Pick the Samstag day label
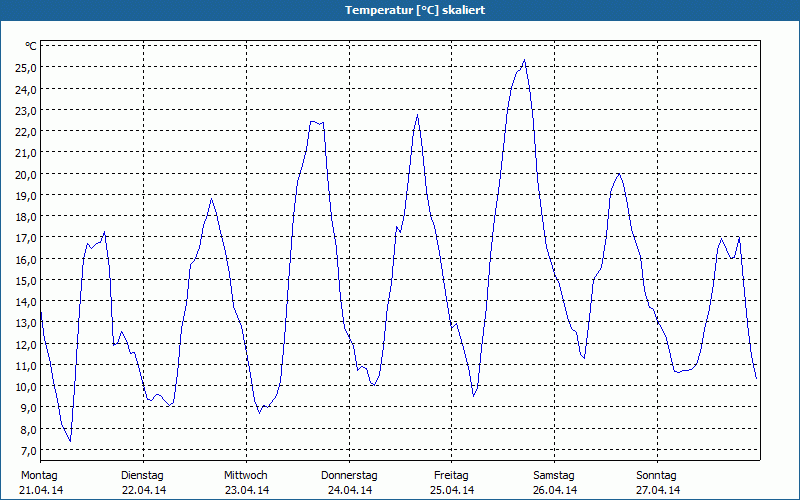 click(x=554, y=475)
